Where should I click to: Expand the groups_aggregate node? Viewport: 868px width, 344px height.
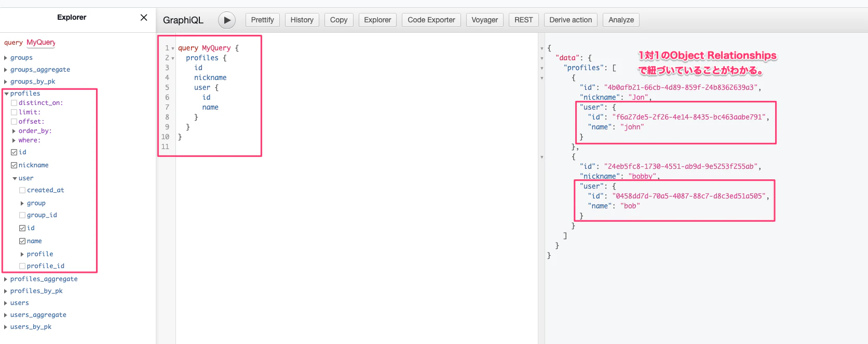coord(6,70)
